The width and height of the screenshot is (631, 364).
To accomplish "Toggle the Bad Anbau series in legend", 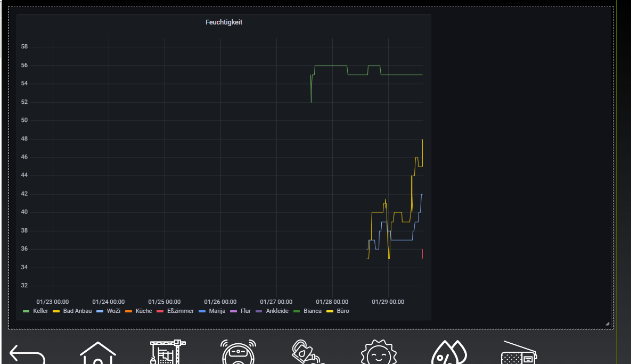I will pyautogui.click(x=77, y=311).
